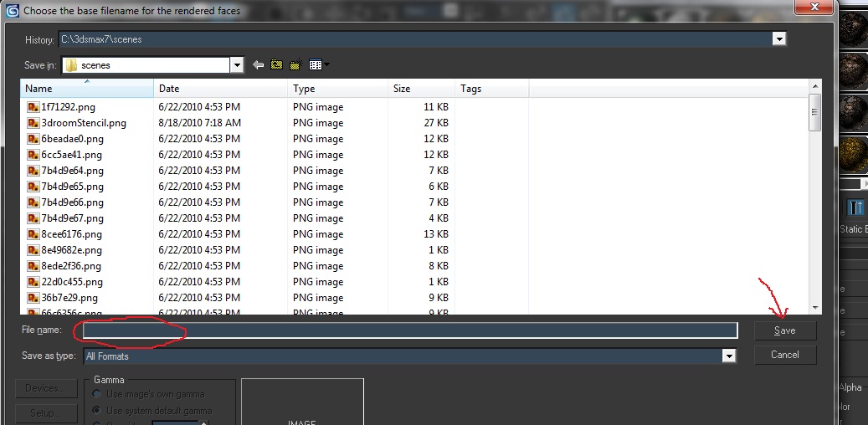Image resolution: width=868 pixels, height=425 pixels.
Task: Click the file icon beside 6beadae0.png
Action: (33, 139)
